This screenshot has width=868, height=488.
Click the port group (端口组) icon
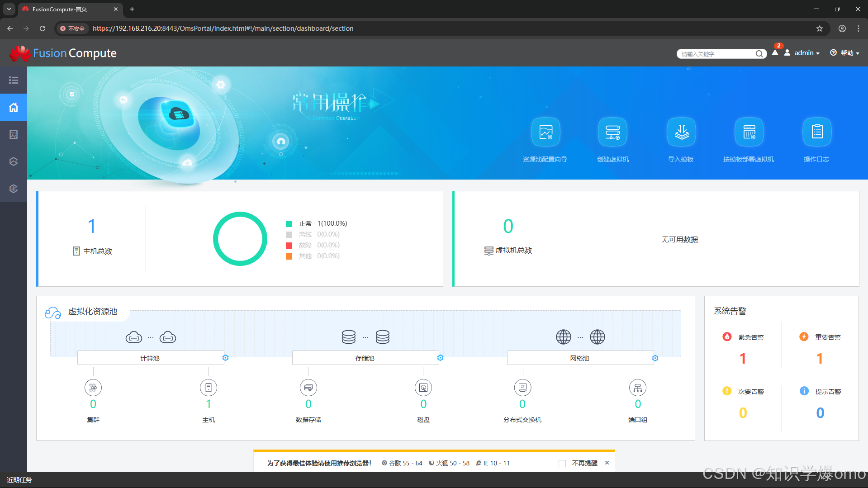638,388
